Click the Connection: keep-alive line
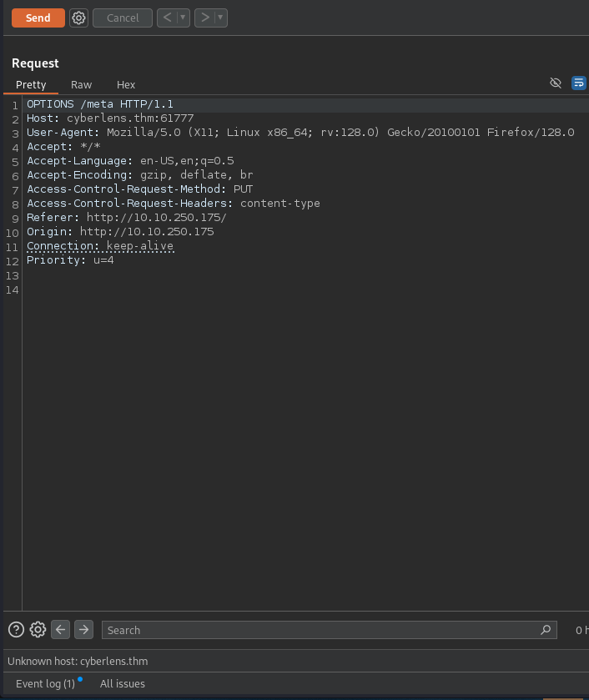The width and height of the screenshot is (589, 700). pos(100,246)
